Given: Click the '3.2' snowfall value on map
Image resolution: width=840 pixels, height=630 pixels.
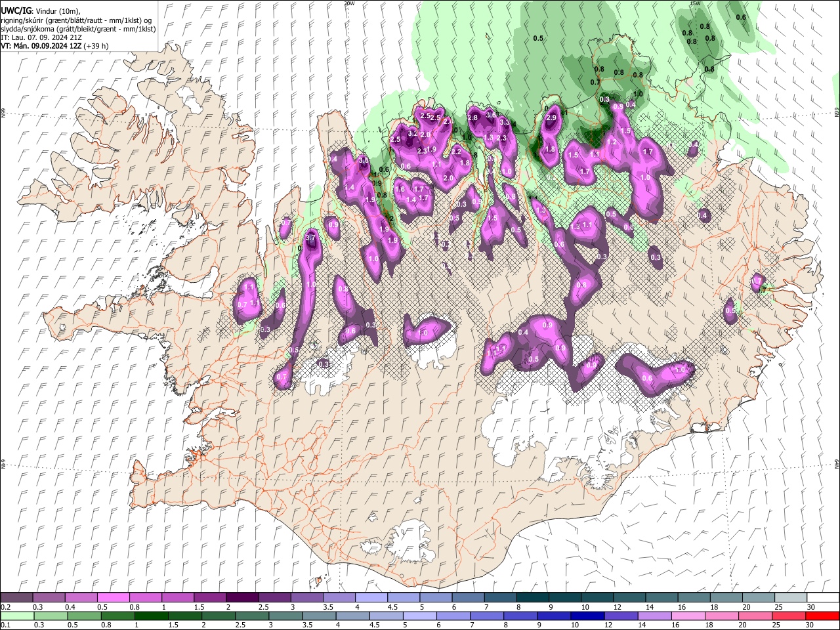Looking at the screenshot, I should tap(413, 133).
